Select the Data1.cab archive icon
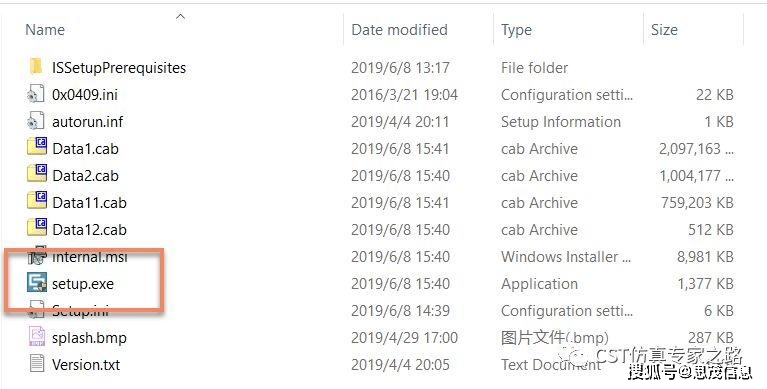This screenshot has width=767, height=389. click(x=37, y=148)
